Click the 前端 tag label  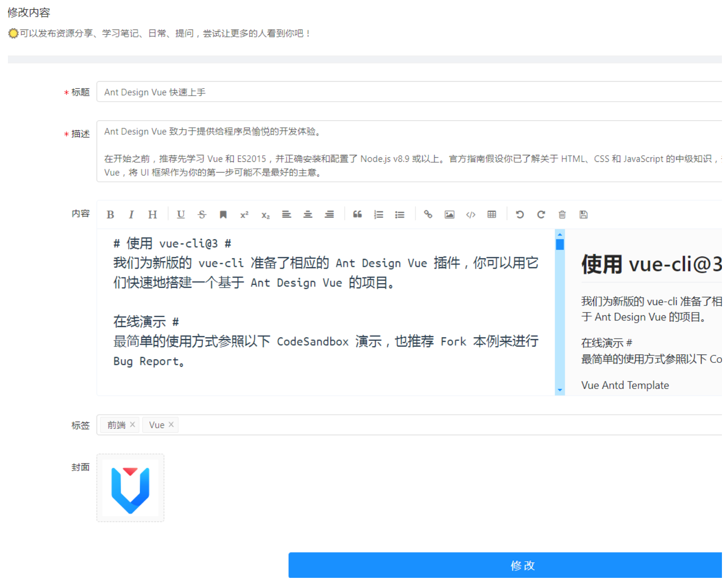click(x=116, y=425)
